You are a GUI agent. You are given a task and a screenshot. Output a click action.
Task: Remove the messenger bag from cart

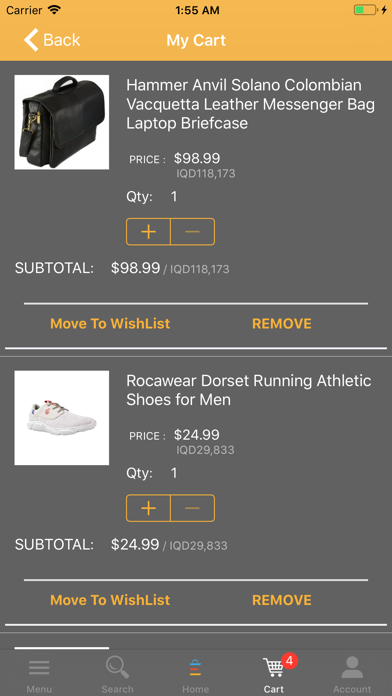(282, 324)
